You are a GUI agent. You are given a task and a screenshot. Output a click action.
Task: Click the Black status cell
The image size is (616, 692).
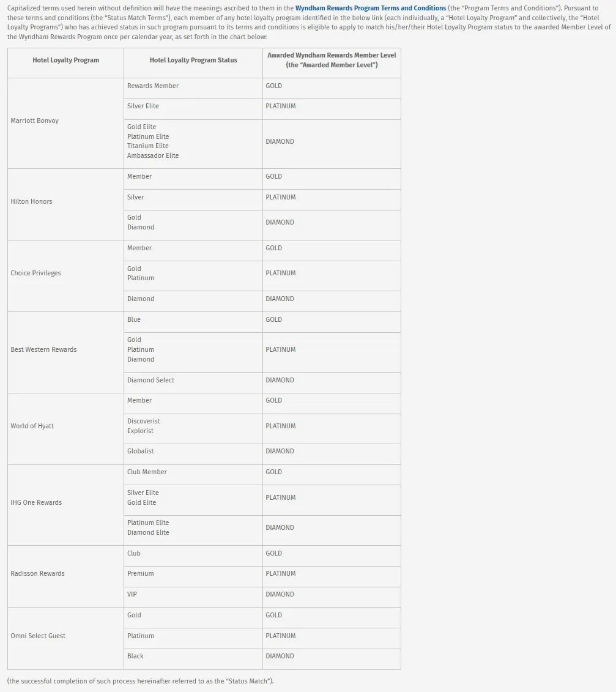(x=135, y=656)
